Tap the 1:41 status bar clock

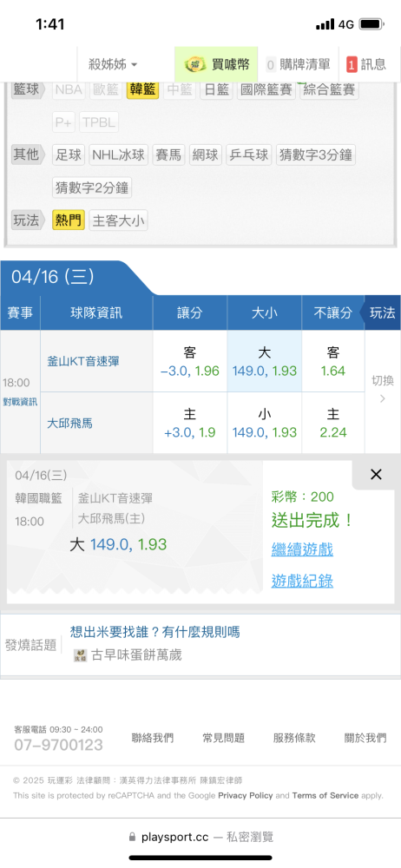coord(49,24)
